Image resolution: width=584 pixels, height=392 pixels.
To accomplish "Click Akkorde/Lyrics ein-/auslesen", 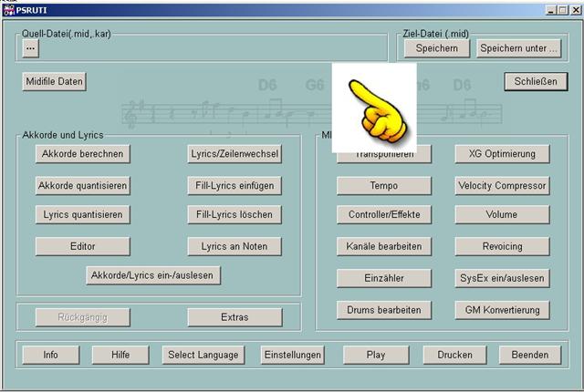I will [153, 274].
